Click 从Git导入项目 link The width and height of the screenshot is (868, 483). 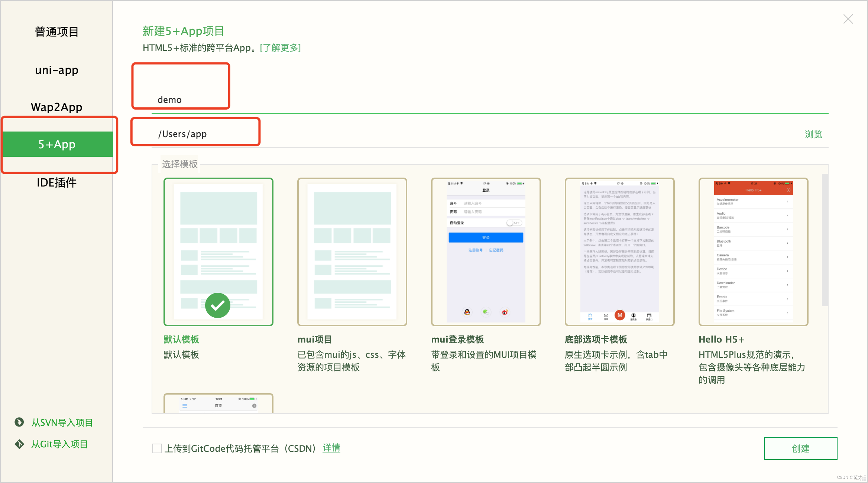pyautogui.click(x=59, y=444)
